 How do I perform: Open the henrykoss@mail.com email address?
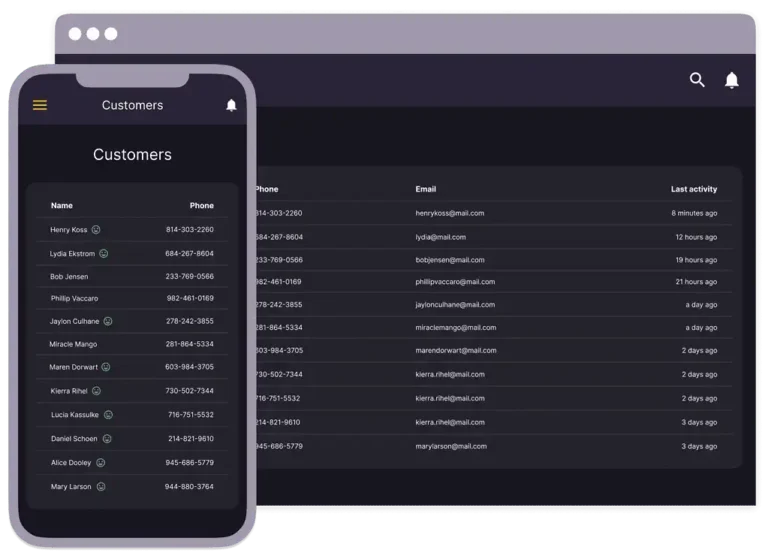tap(450, 213)
